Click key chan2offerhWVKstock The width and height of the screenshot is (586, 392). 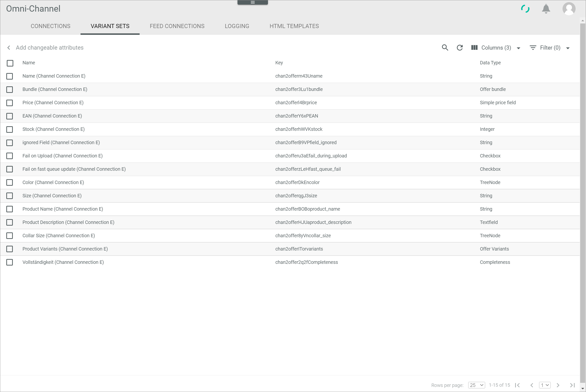pyautogui.click(x=299, y=129)
